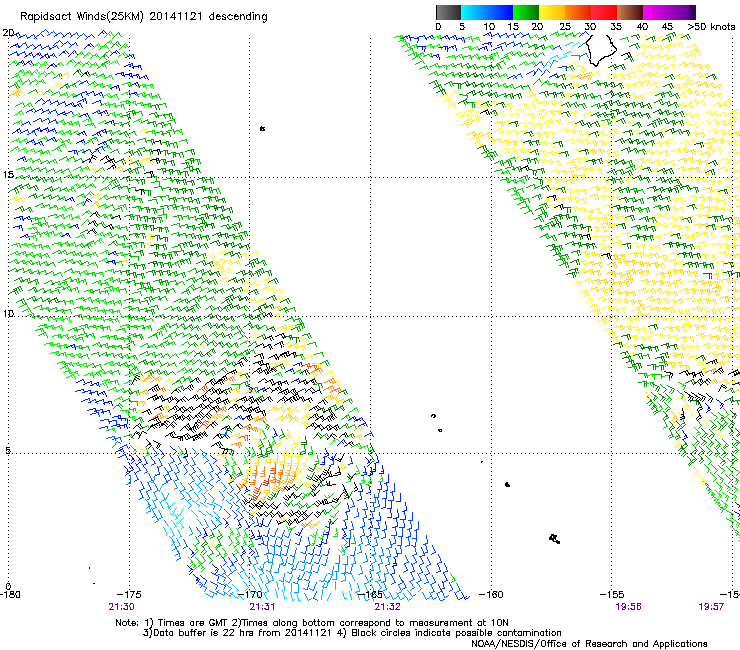Click the cyan 5-10 knots legend swatch

coord(474,12)
